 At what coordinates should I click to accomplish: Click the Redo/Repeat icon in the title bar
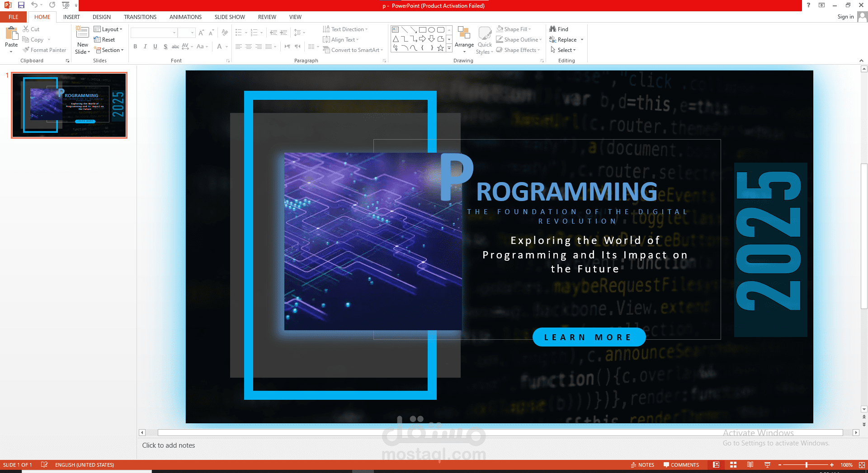point(52,5)
